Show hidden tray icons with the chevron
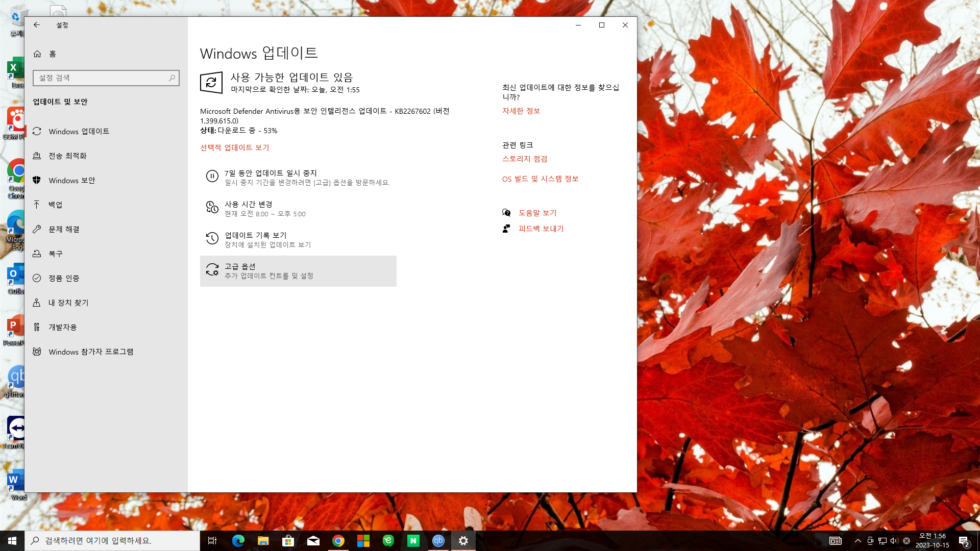 (x=857, y=541)
